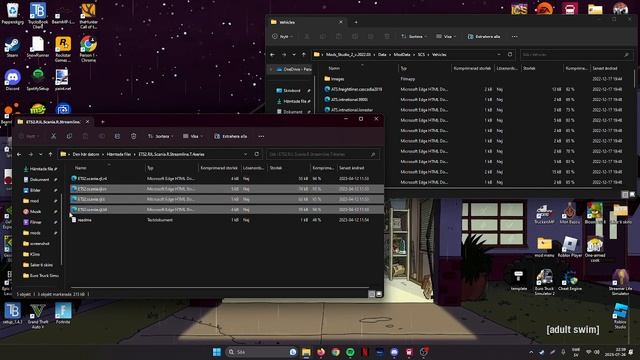Screen dimensions: 640x360
Task: Open Windows Start menu
Action: [x=217, y=352]
